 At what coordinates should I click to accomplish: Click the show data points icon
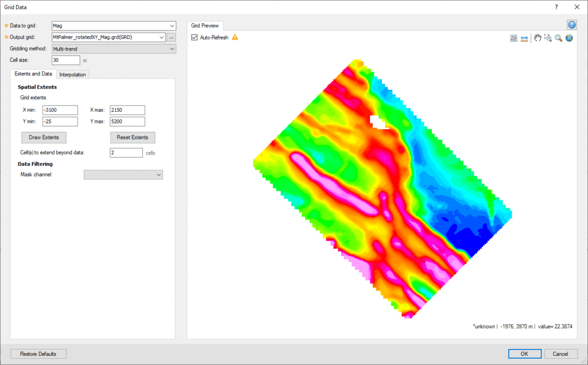[x=514, y=38]
